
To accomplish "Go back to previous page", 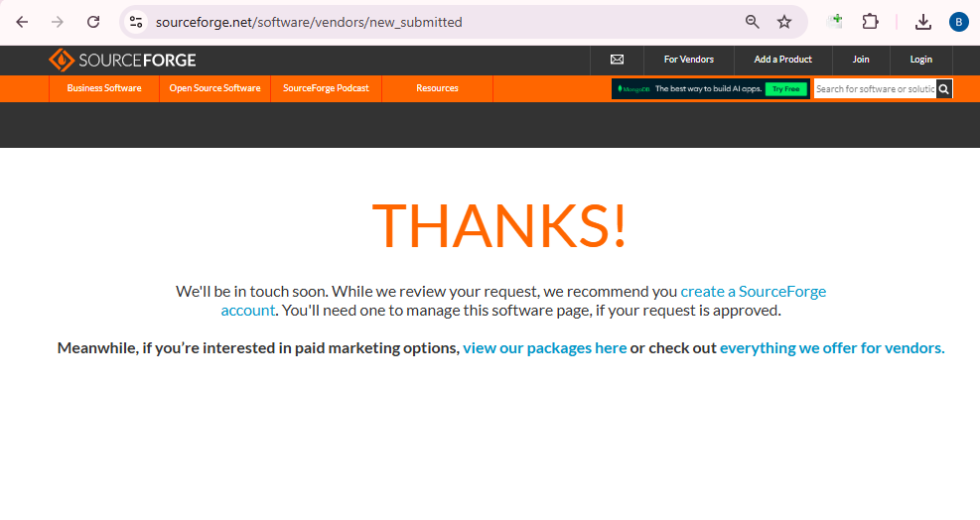I will click(22, 22).
